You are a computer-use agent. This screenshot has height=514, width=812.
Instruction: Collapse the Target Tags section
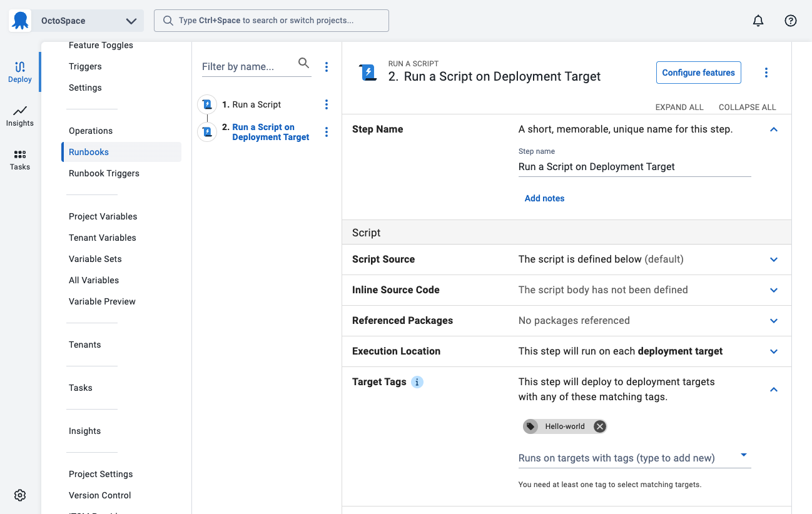pyautogui.click(x=774, y=390)
